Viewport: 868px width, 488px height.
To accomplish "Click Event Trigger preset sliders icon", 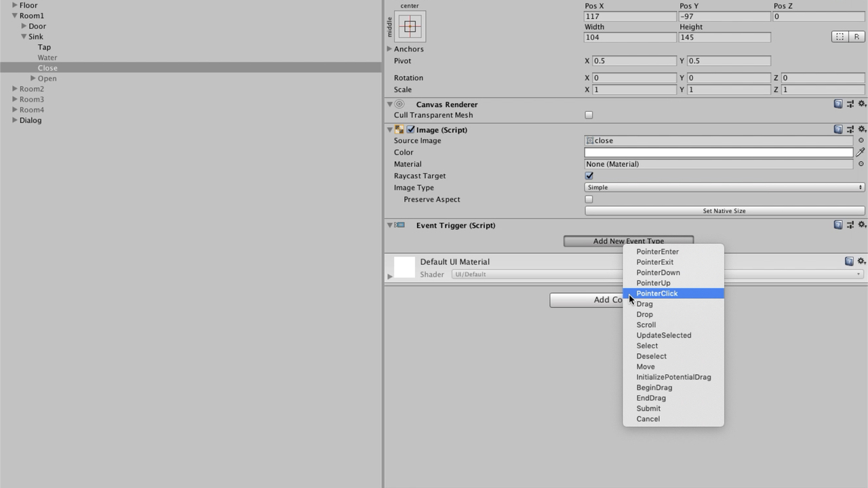I will [x=850, y=225].
